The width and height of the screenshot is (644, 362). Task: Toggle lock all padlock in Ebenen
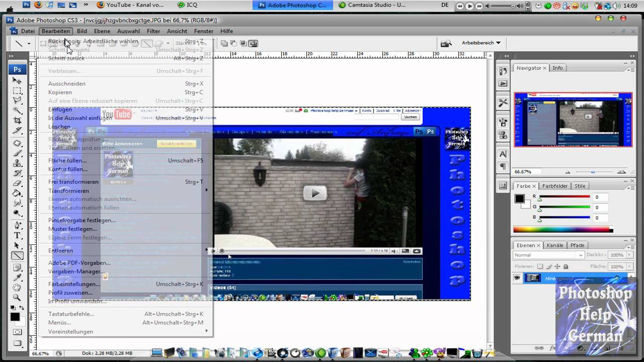(566, 266)
